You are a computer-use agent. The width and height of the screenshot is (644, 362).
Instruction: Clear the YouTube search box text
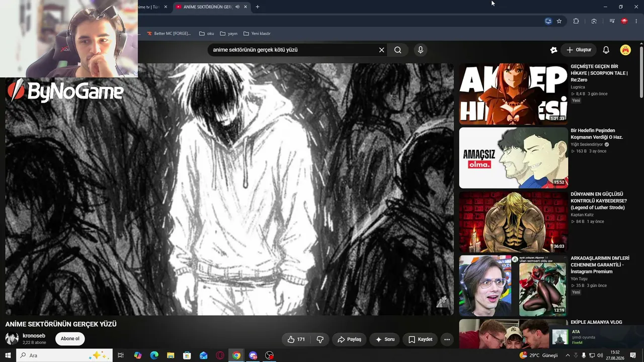coord(381,50)
